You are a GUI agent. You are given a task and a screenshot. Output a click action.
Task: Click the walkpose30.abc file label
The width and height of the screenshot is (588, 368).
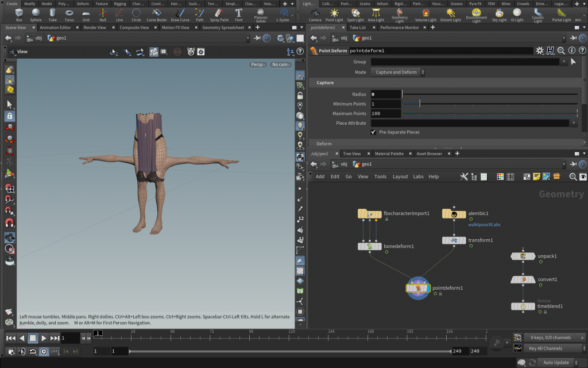484,225
